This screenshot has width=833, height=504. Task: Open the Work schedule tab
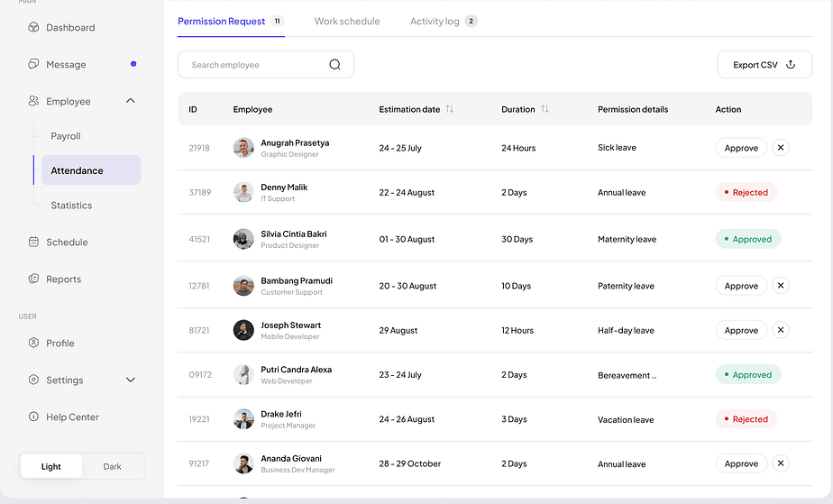[347, 22]
